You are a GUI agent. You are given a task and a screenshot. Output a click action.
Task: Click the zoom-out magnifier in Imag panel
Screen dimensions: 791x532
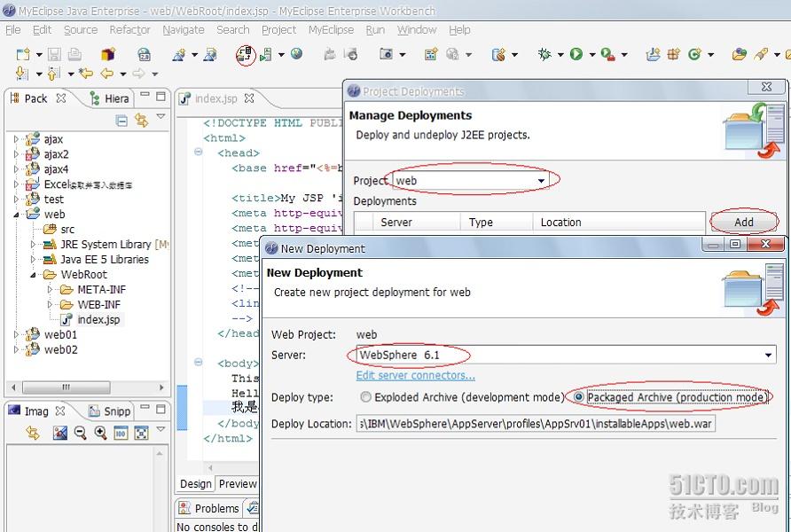pos(80,432)
